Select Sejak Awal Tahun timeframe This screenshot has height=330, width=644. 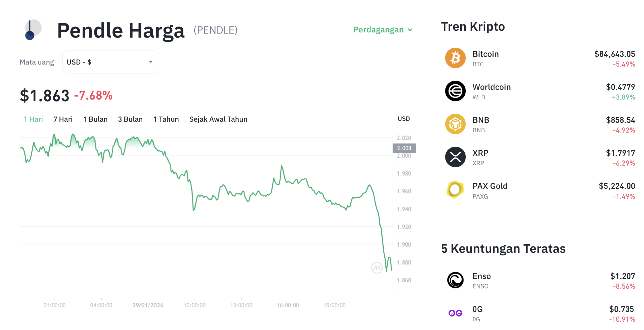(x=218, y=119)
